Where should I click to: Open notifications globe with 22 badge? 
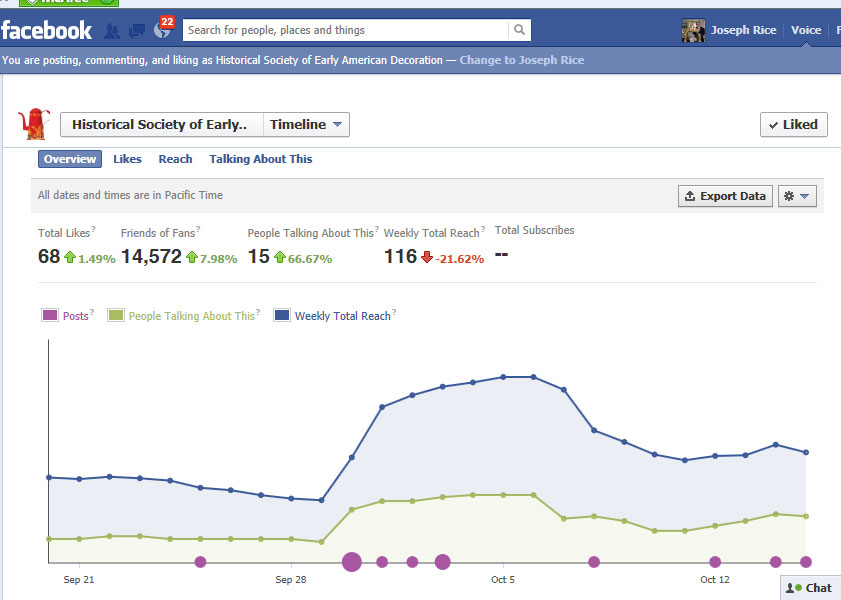[161, 30]
